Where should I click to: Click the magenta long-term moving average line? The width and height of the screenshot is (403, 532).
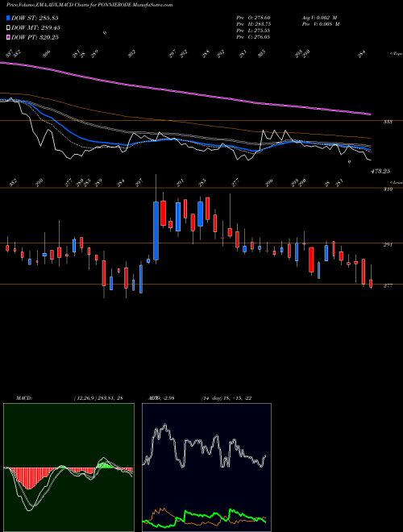pyautogui.click(x=185, y=92)
